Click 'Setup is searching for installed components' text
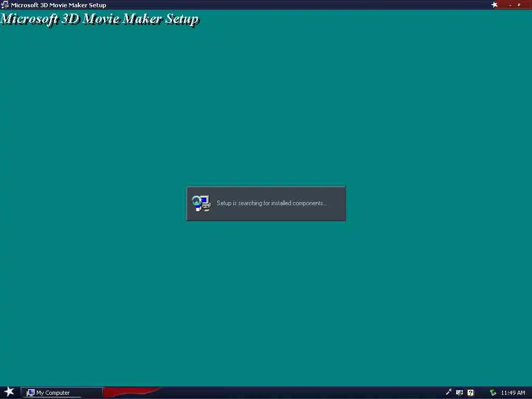 [272, 203]
